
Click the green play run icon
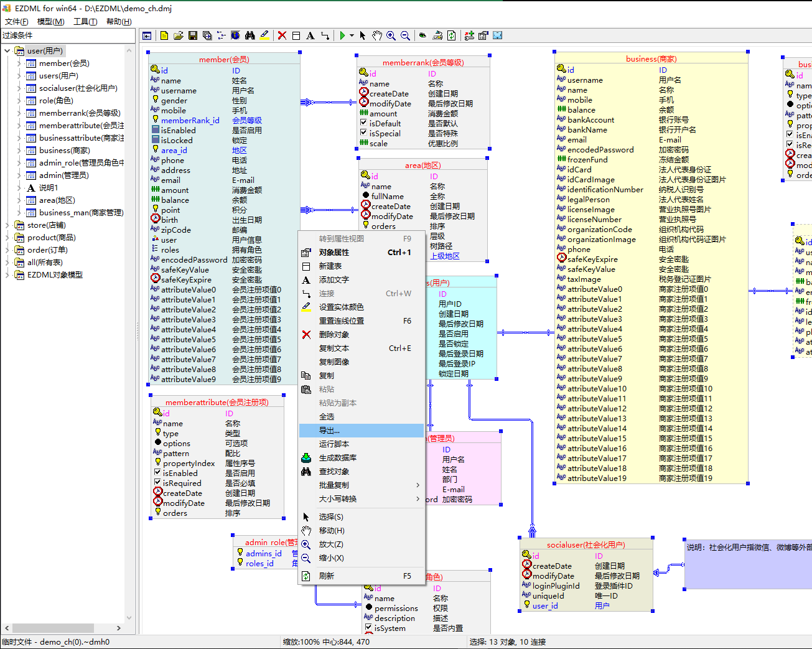point(342,35)
